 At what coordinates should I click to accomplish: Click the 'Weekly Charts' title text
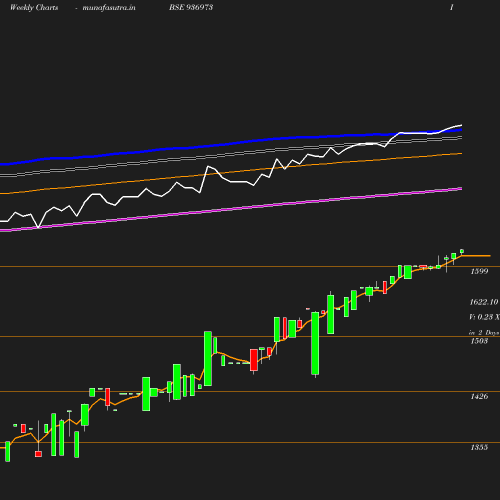point(34,7)
